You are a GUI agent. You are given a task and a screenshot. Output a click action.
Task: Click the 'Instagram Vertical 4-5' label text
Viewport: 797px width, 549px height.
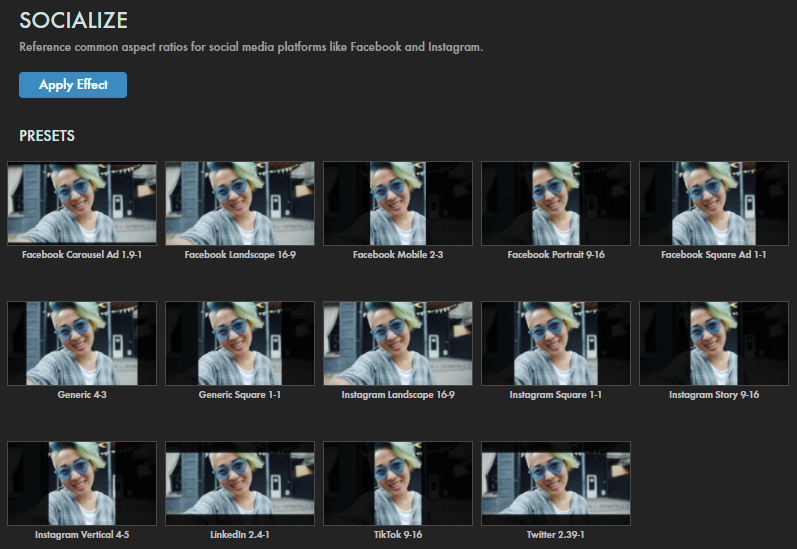pyautogui.click(x=82, y=535)
